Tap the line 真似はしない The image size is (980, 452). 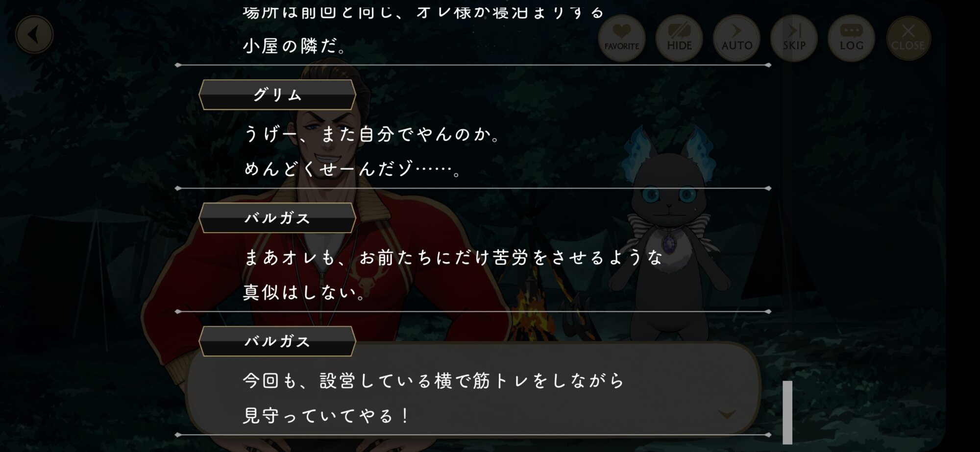pos(305,292)
